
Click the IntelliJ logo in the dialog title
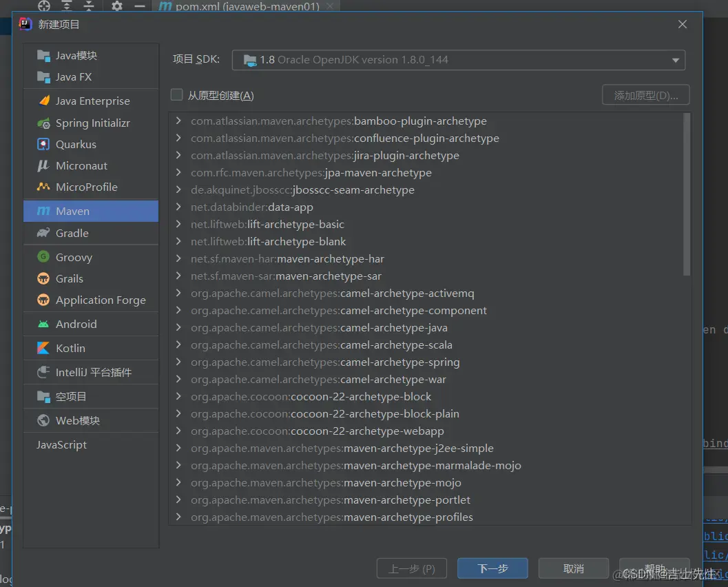click(25, 24)
